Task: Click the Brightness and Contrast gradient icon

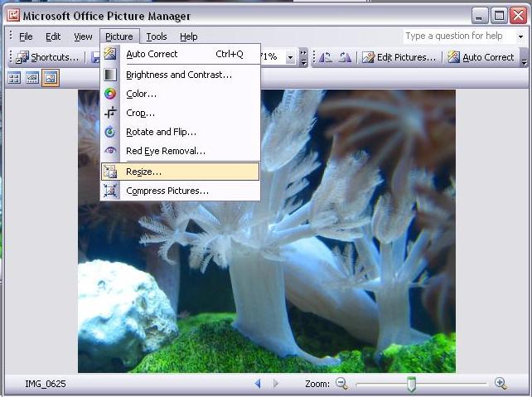Action: [110, 75]
